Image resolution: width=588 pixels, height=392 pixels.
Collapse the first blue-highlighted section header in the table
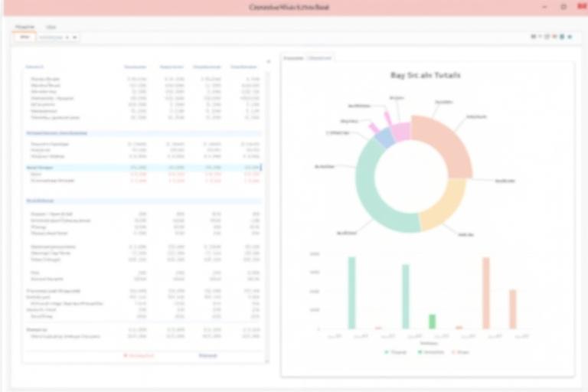[57, 132]
